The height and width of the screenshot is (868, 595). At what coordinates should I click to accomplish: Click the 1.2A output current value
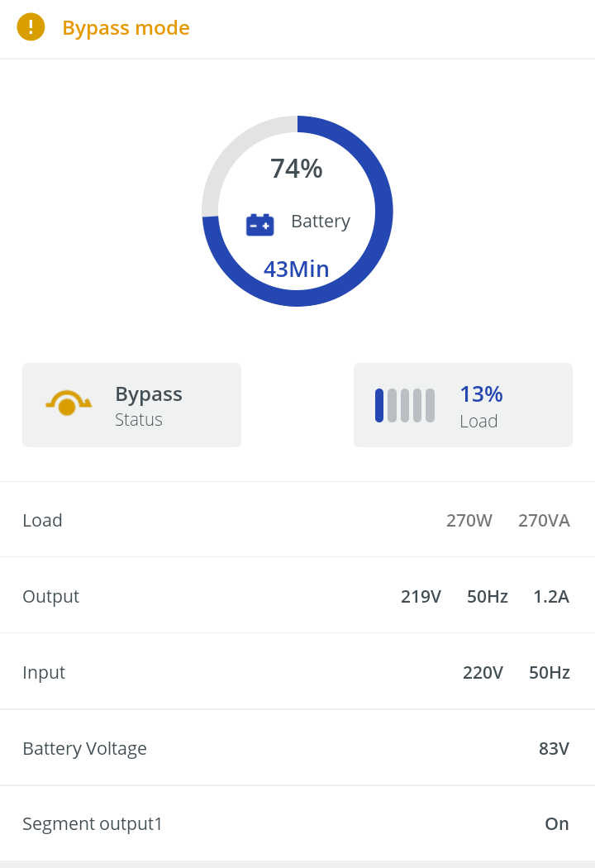tap(551, 596)
